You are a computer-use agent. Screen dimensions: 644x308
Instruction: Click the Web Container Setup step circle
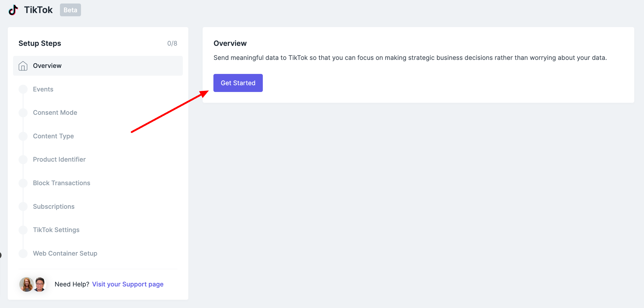(23, 253)
